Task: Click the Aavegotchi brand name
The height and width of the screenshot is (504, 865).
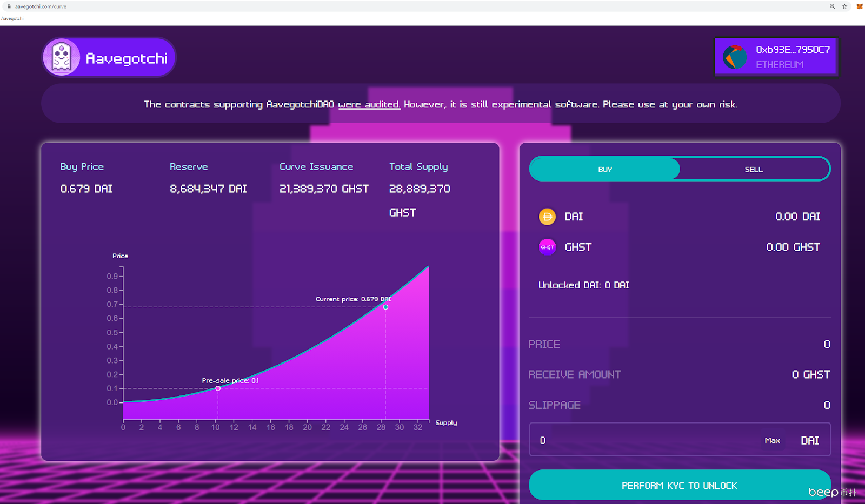Action: (x=127, y=58)
